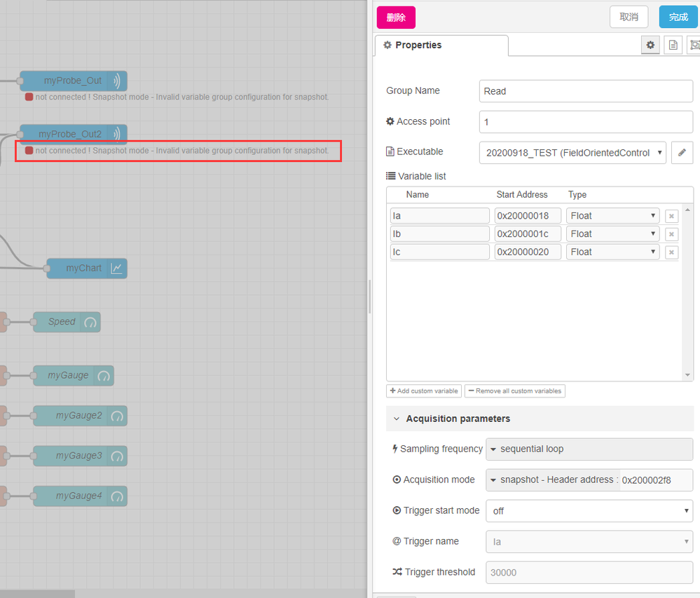Open the Sampling frequency dropdown
Screen dimensions: 700x598
[589, 449]
